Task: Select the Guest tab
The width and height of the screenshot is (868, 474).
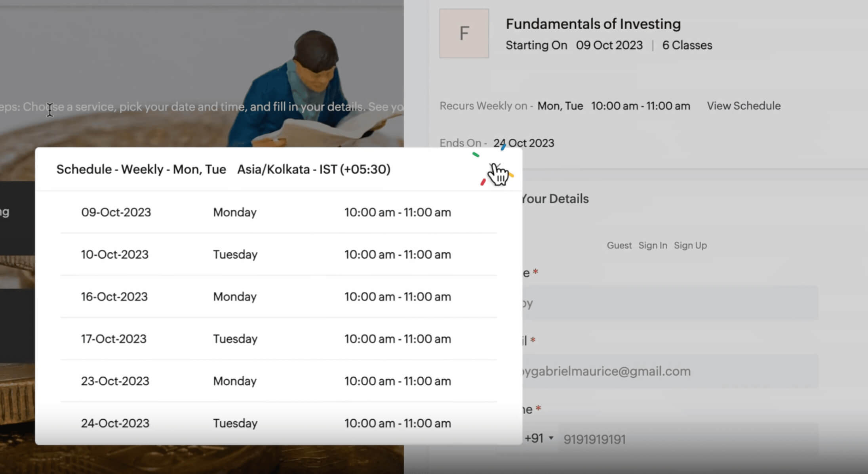Action: point(619,245)
